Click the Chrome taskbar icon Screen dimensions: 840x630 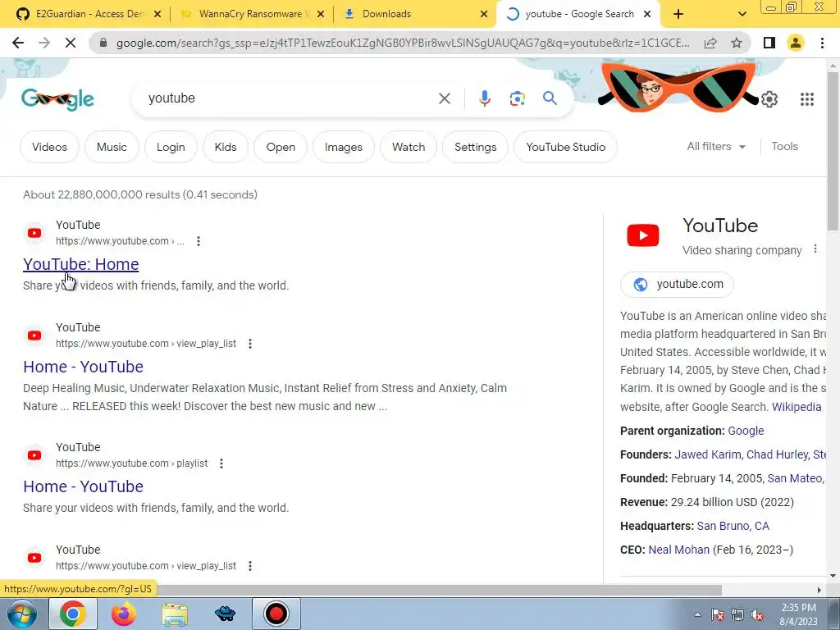click(73, 614)
